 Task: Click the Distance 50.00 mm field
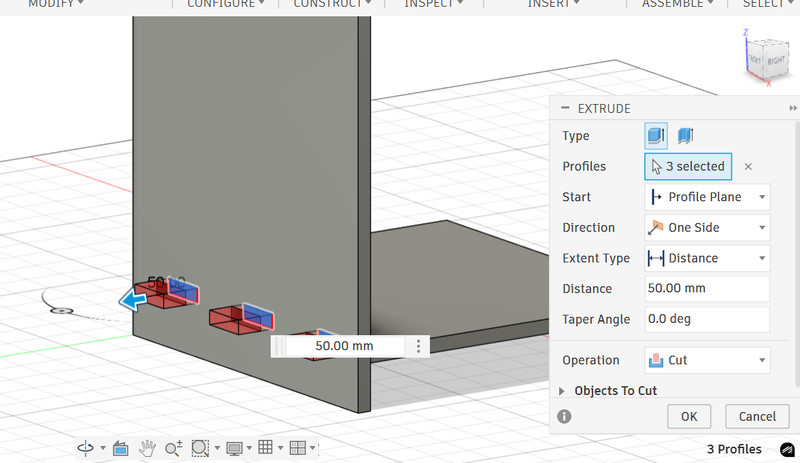[x=707, y=288]
